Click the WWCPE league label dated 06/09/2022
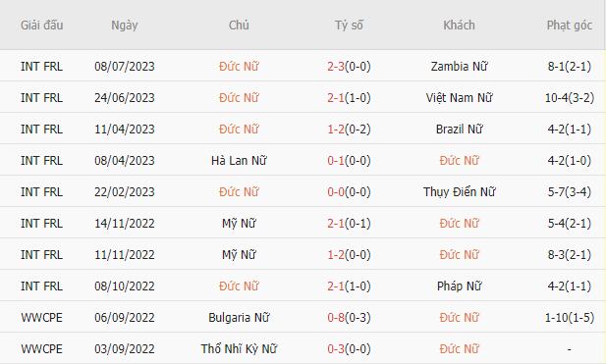The image size is (606, 364). coord(41,318)
